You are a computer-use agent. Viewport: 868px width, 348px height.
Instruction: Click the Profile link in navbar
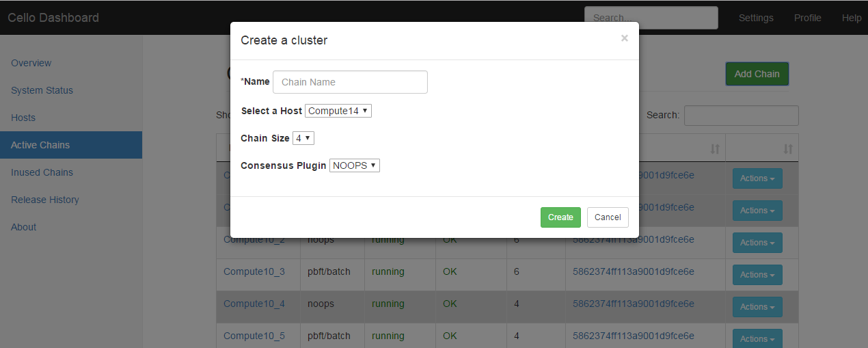pyautogui.click(x=807, y=18)
